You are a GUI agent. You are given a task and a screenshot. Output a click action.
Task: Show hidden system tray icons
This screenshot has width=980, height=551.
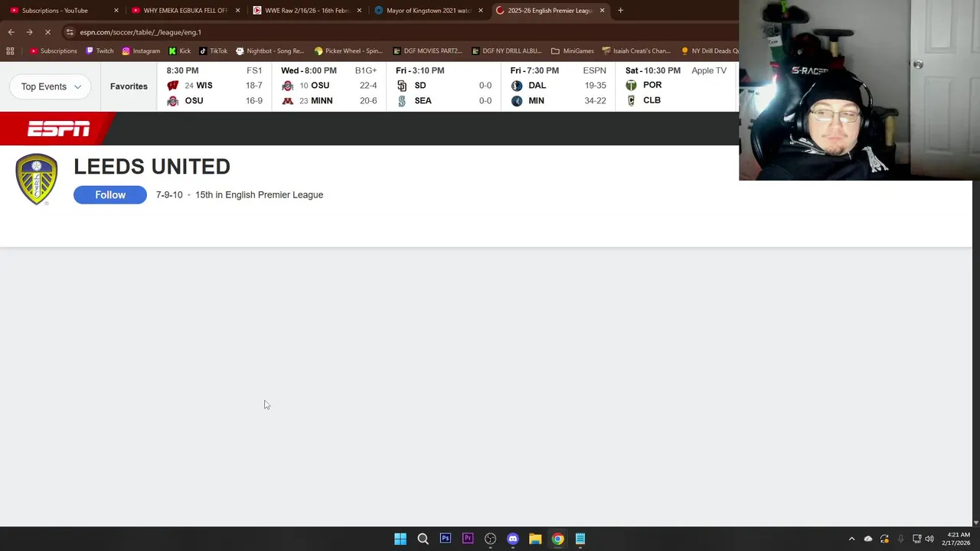851,539
